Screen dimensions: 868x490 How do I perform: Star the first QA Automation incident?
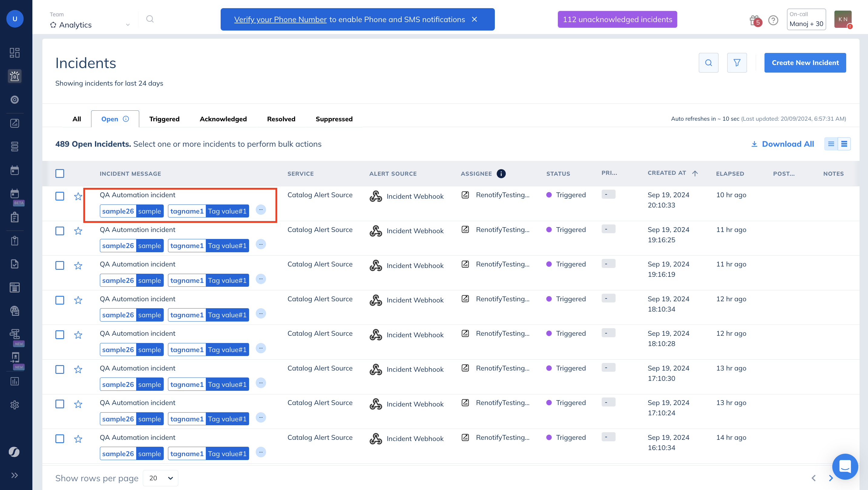[78, 196]
